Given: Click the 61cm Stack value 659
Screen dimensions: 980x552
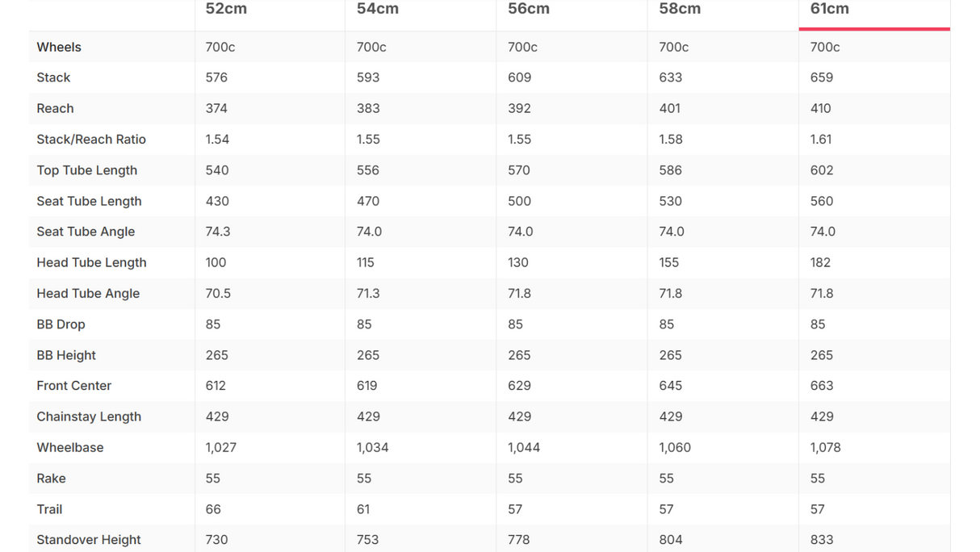Looking at the screenshot, I should coord(822,77).
